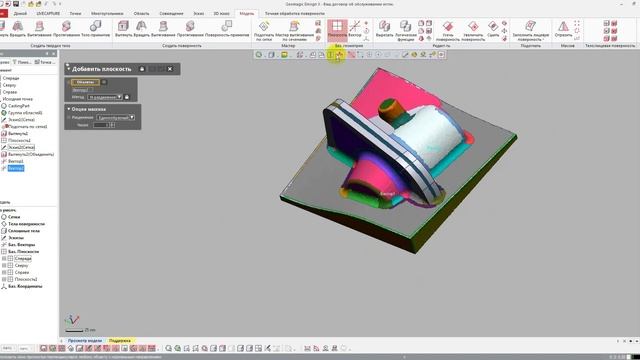Image resolution: width=640 pixels, height=360 pixels.
Task: Pick the Вектор reference geometry tool
Action: 355,29
